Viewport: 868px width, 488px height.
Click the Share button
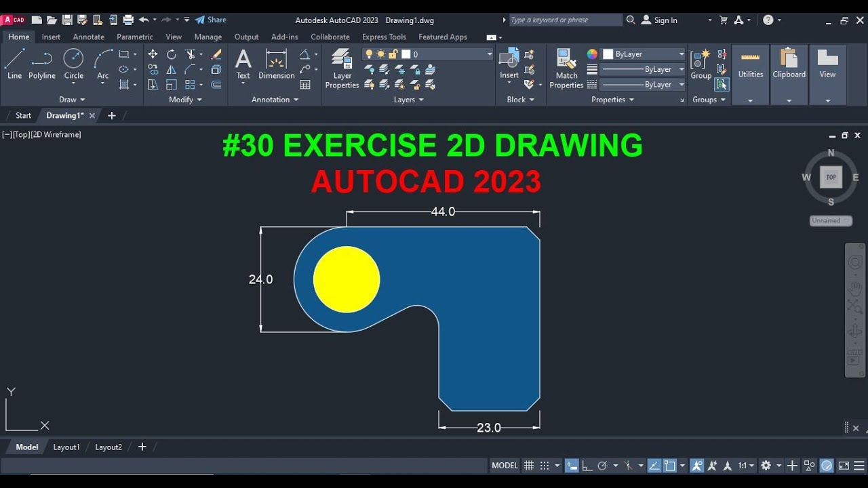point(211,20)
